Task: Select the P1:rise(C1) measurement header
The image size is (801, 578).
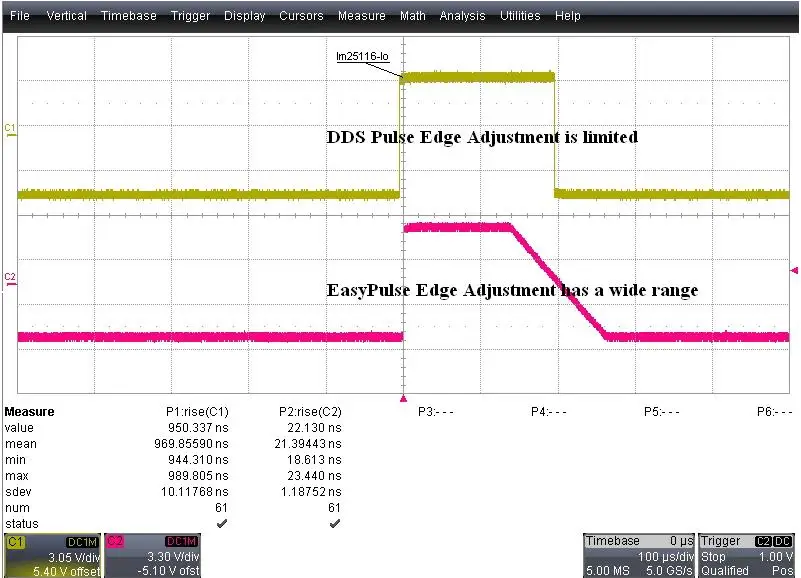Action: pos(197,411)
